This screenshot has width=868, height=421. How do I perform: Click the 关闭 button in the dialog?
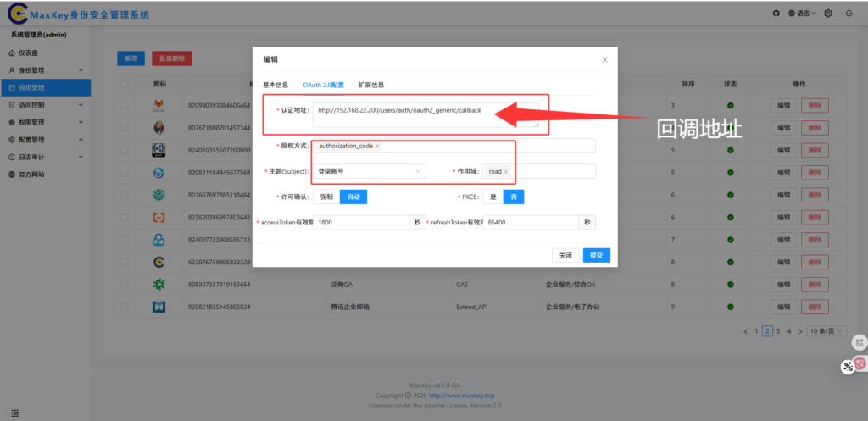click(x=565, y=255)
